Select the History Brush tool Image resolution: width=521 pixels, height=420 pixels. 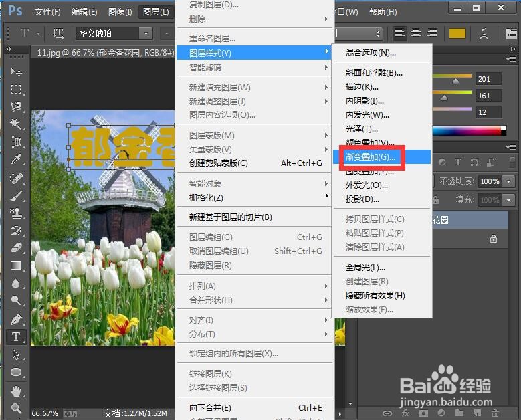click(x=16, y=231)
